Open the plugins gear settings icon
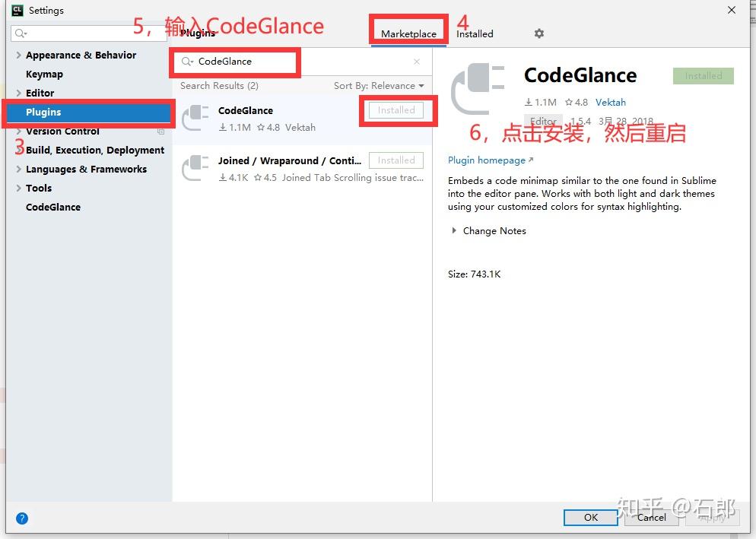756x539 pixels. pyautogui.click(x=538, y=33)
